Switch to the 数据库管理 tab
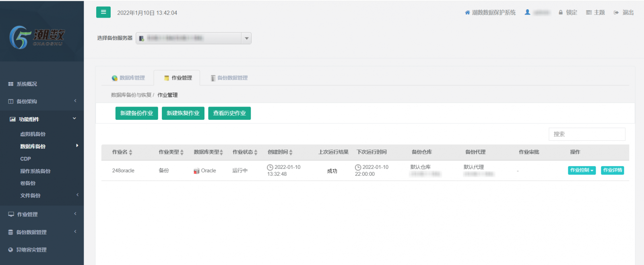644x265 pixels. coord(128,78)
